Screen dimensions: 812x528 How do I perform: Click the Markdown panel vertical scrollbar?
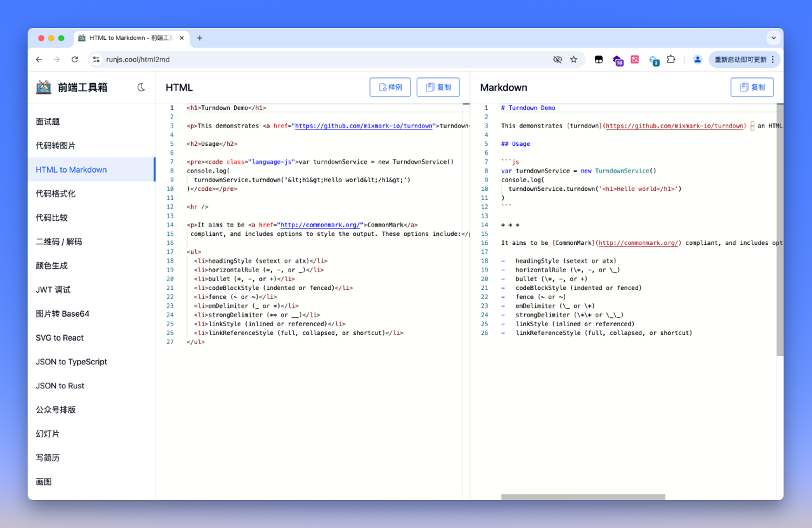coord(780,228)
